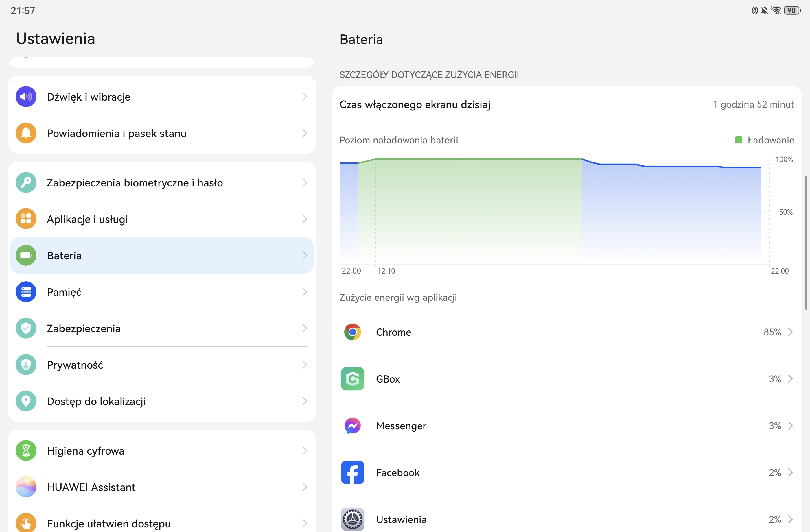Open Powiadomienia i pasek stanu
This screenshot has width=810, height=532.
coord(162,133)
